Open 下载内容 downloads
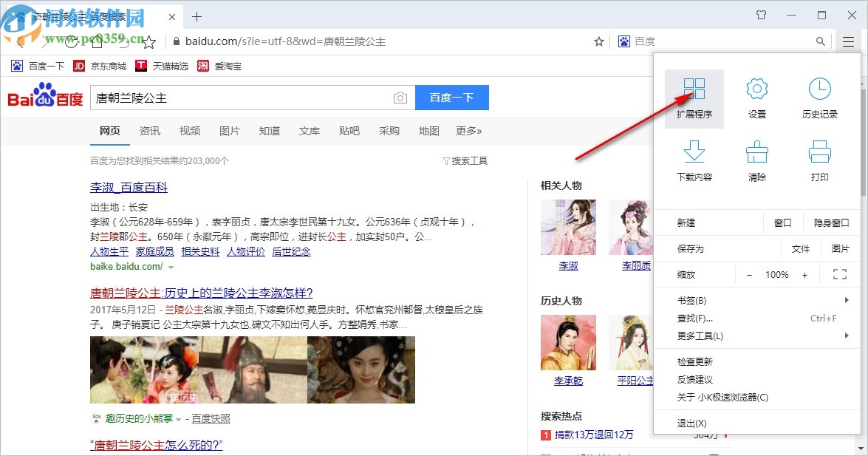Screen dimensions: 868x456 [693, 161]
